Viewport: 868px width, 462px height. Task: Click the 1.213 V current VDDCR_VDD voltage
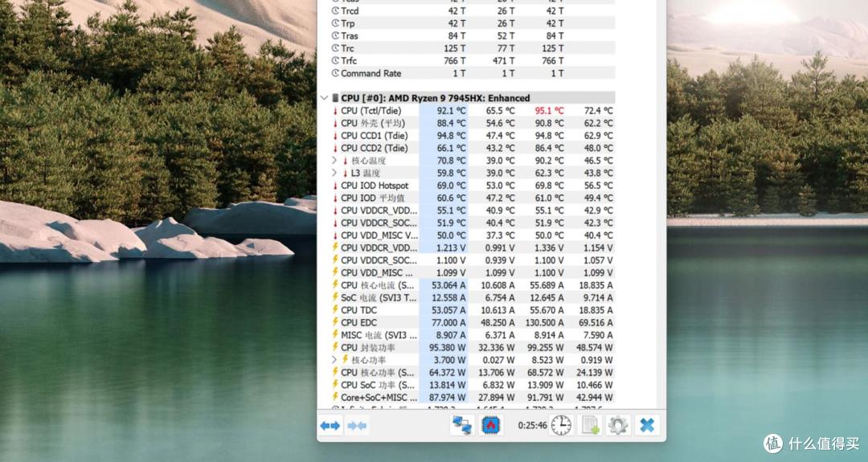tap(451, 248)
